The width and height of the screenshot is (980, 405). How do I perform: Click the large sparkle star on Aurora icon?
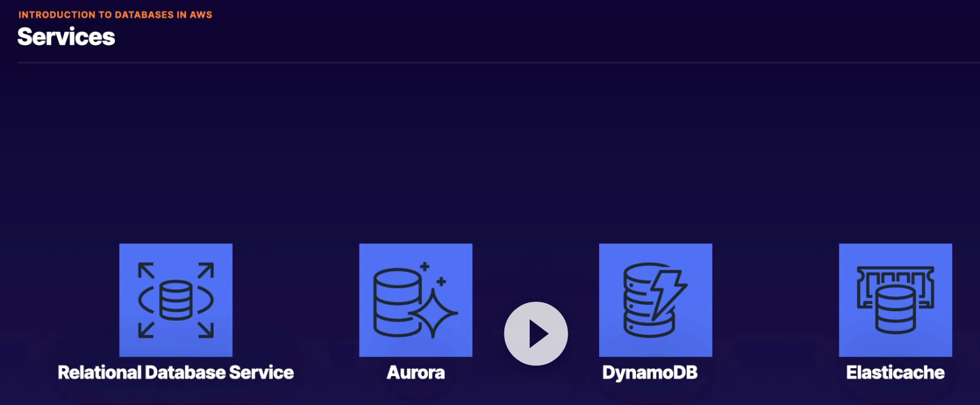click(x=433, y=313)
